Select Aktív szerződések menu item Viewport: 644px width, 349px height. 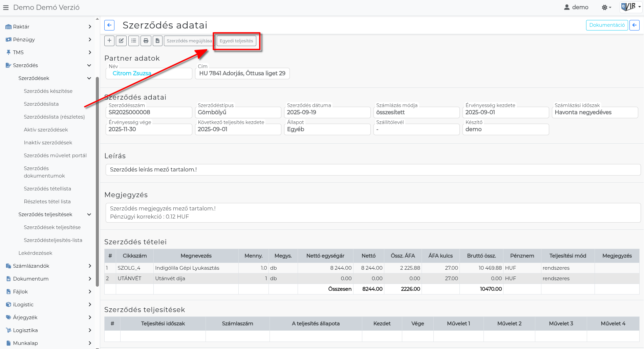click(46, 130)
